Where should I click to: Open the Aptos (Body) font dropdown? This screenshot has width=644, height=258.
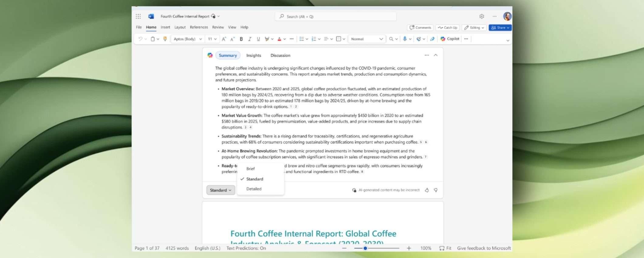pyautogui.click(x=187, y=39)
